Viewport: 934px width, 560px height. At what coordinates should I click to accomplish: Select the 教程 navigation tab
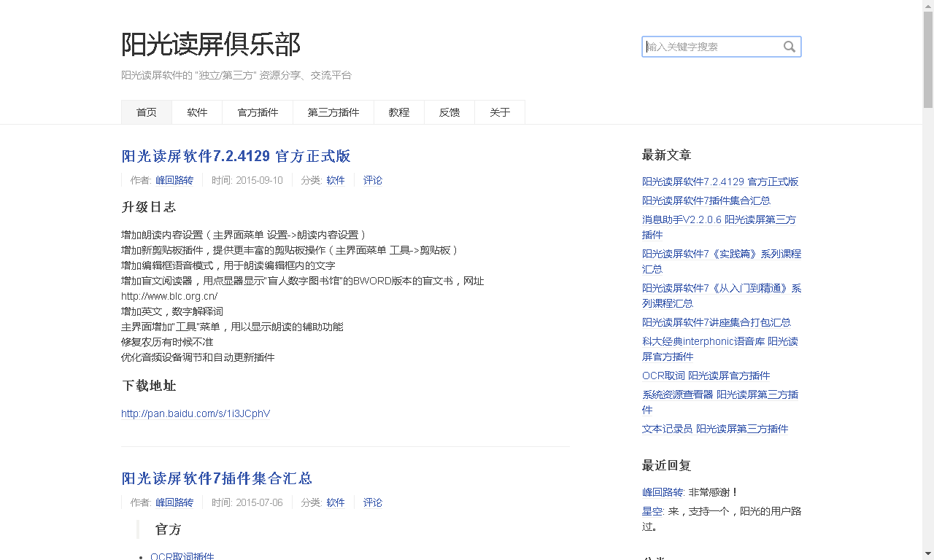point(399,112)
